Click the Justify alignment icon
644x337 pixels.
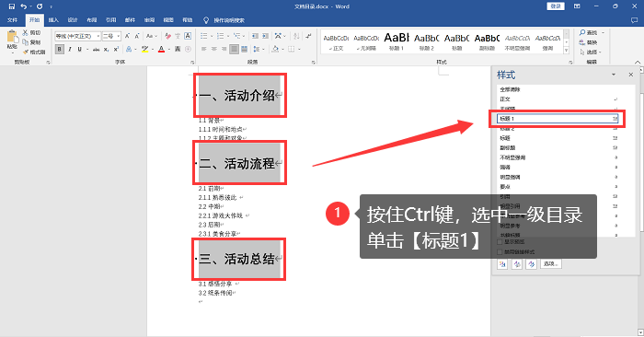[234, 50]
